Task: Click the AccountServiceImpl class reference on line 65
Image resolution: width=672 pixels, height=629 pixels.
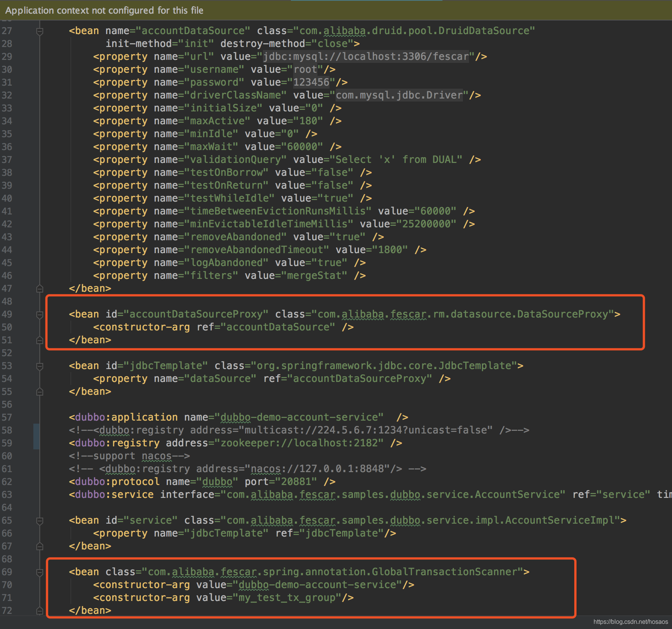Action: pyautogui.click(x=559, y=520)
